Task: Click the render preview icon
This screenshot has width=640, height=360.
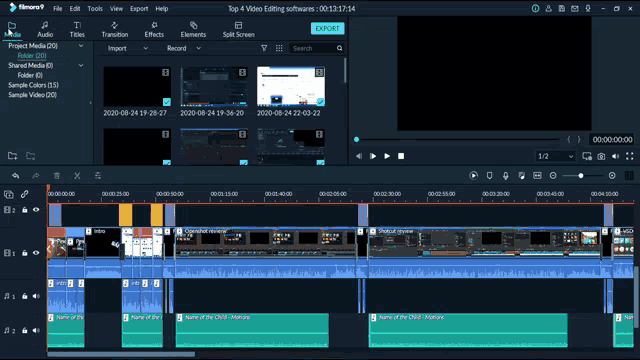Action: click(473, 176)
